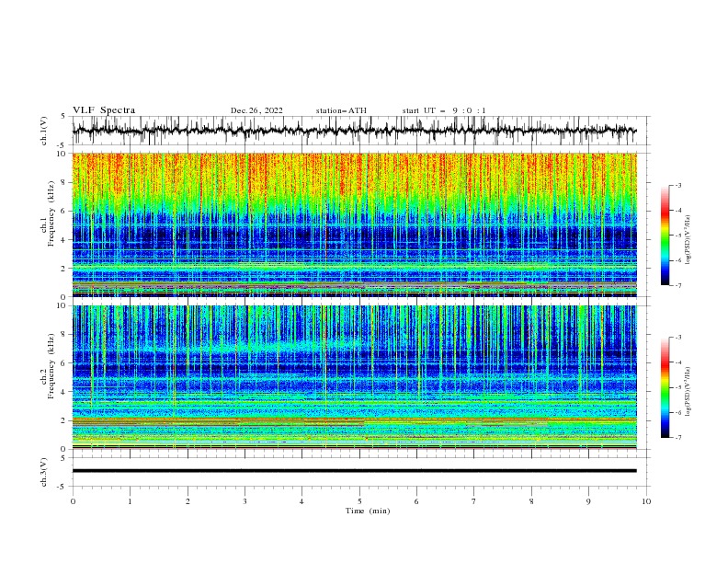Image resolution: width=728 pixels, height=563 pixels.
Task: Click the "5" tick on the time axis
Action: pyautogui.click(x=359, y=501)
